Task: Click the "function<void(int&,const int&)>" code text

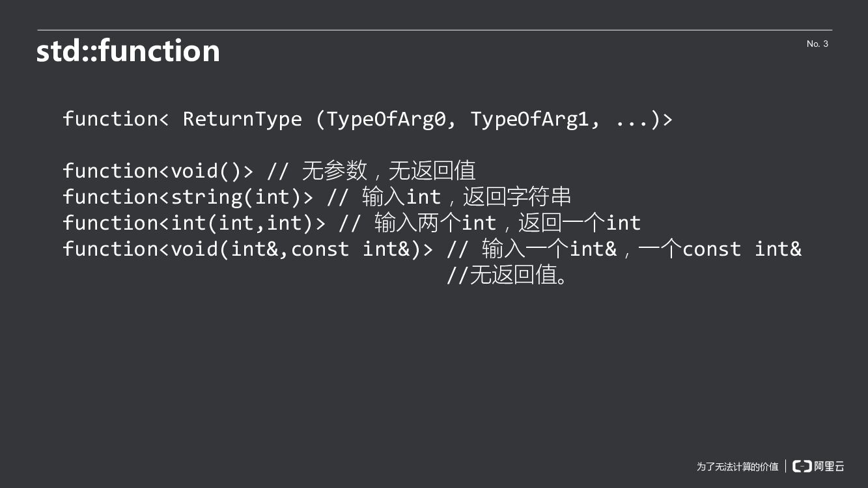Action: 248,249
